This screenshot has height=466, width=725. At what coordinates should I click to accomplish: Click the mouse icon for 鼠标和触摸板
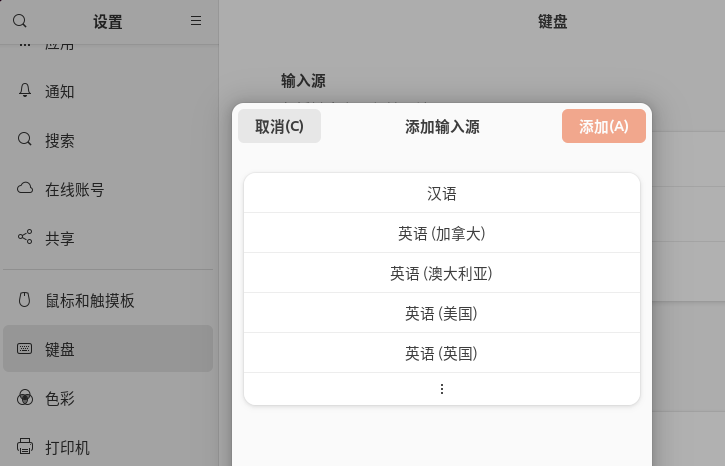[x=25, y=300]
